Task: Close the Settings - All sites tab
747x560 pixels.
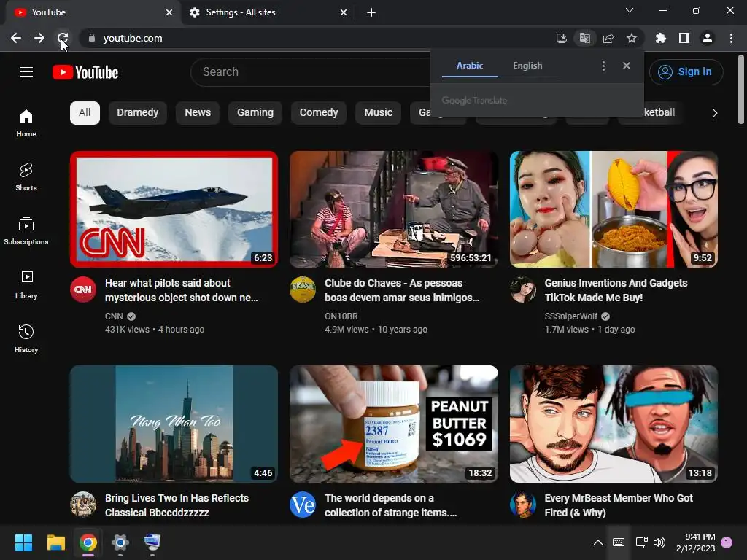Action: 344,12
